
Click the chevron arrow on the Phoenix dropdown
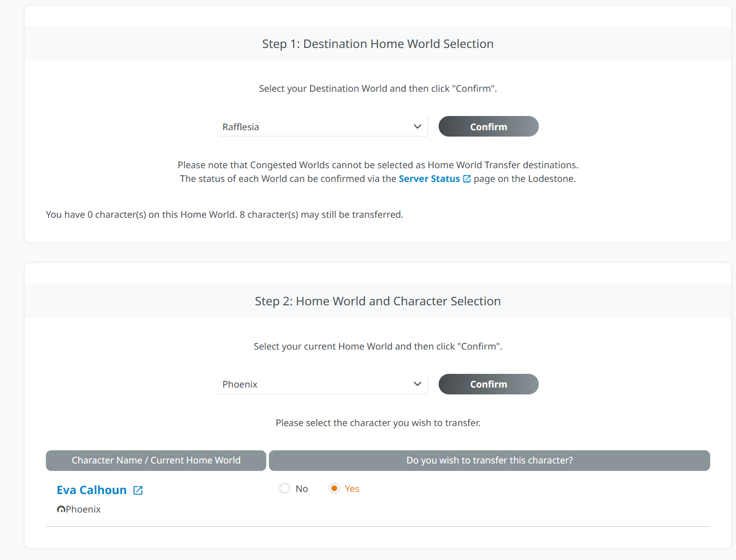[x=417, y=384]
